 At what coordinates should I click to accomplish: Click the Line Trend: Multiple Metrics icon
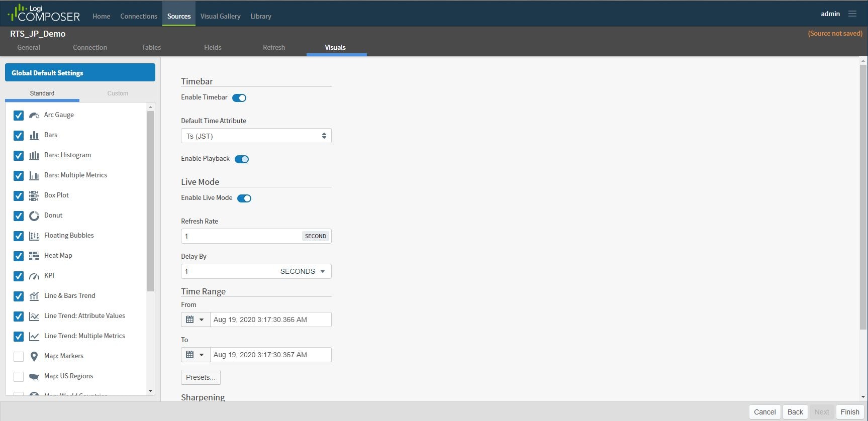(34, 336)
